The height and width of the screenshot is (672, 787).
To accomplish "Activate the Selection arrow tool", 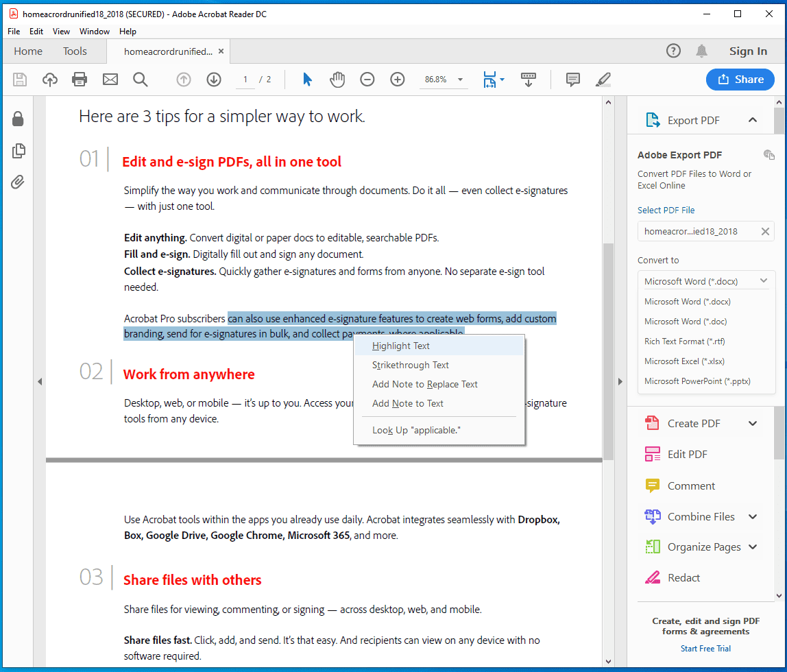I will click(x=307, y=80).
